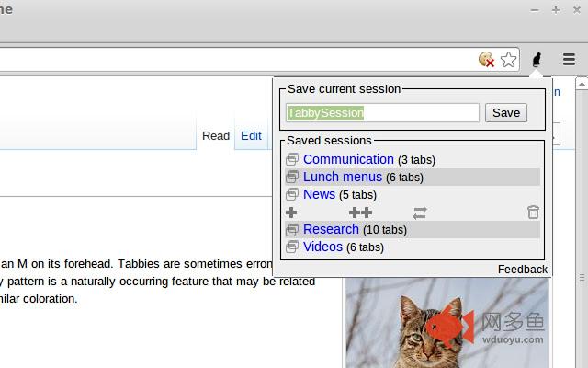Screen dimensions: 588x368
Task: Click the single plus icon under News
Action: coord(292,213)
